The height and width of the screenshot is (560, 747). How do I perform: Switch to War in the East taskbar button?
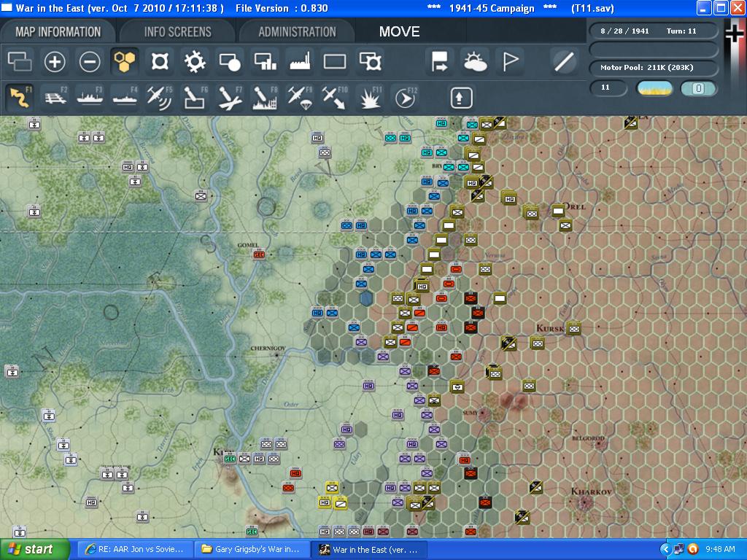pyautogui.click(x=368, y=549)
